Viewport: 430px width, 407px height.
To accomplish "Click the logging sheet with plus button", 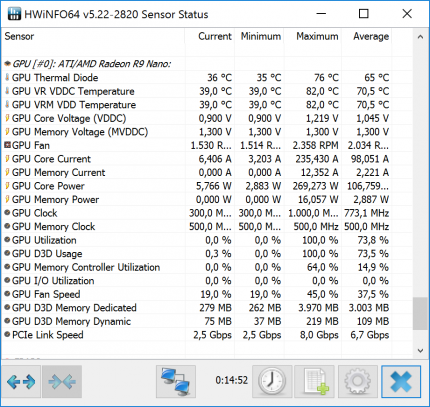I will [315, 382].
